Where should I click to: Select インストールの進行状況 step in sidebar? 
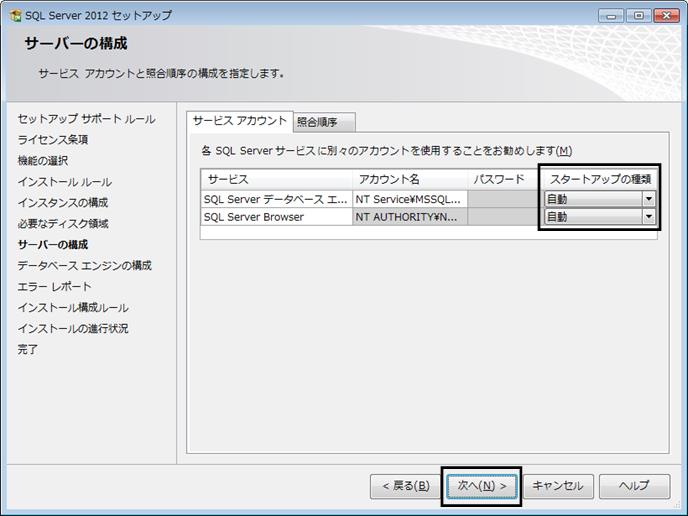73,328
